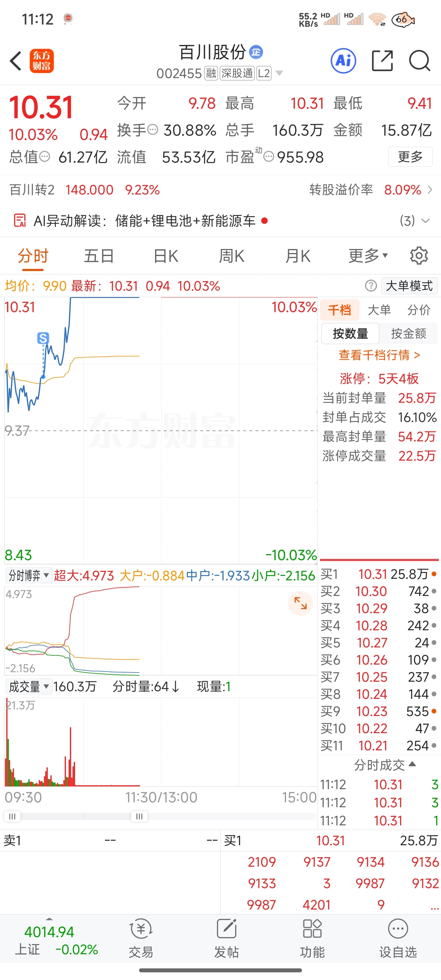Screen dimensions: 441x980
Task: Open the search magnifier icon
Action: [x=419, y=61]
